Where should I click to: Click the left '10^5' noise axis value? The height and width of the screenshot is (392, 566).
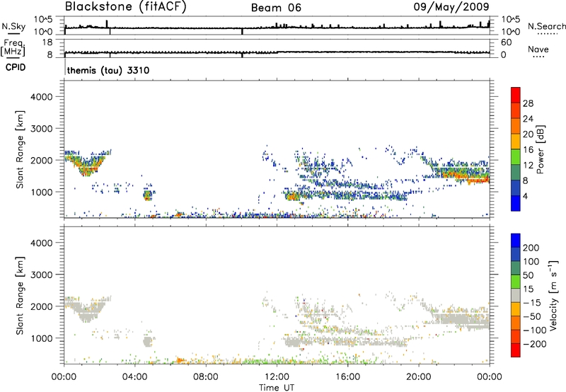(43, 20)
